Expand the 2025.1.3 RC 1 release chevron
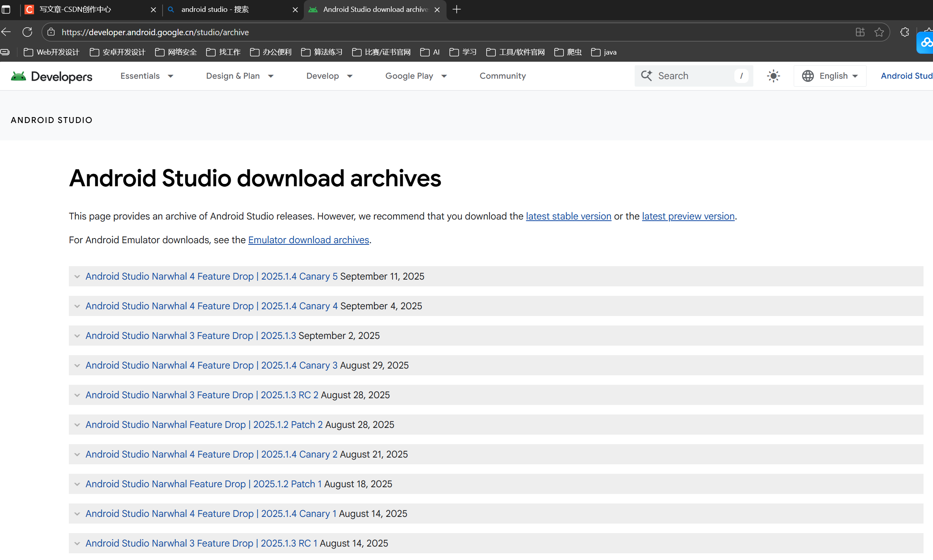933x560 pixels. click(77, 543)
